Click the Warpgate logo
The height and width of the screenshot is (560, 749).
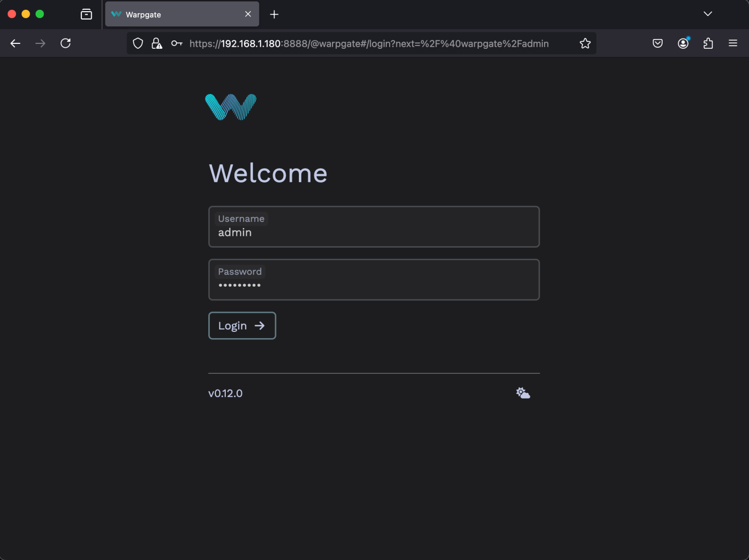pyautogui.click(x=231, y=106)
